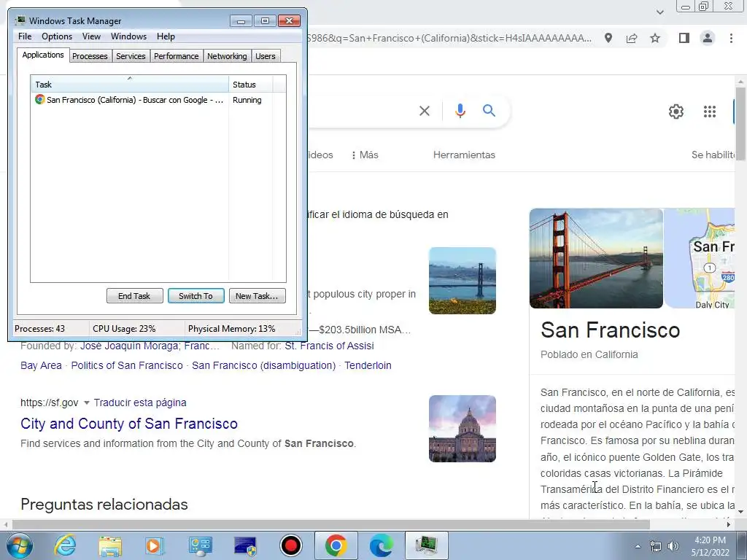The image size is (747, 560).
Task: Click the Herramientas search tools button
Action: click(x=464, y=155)
